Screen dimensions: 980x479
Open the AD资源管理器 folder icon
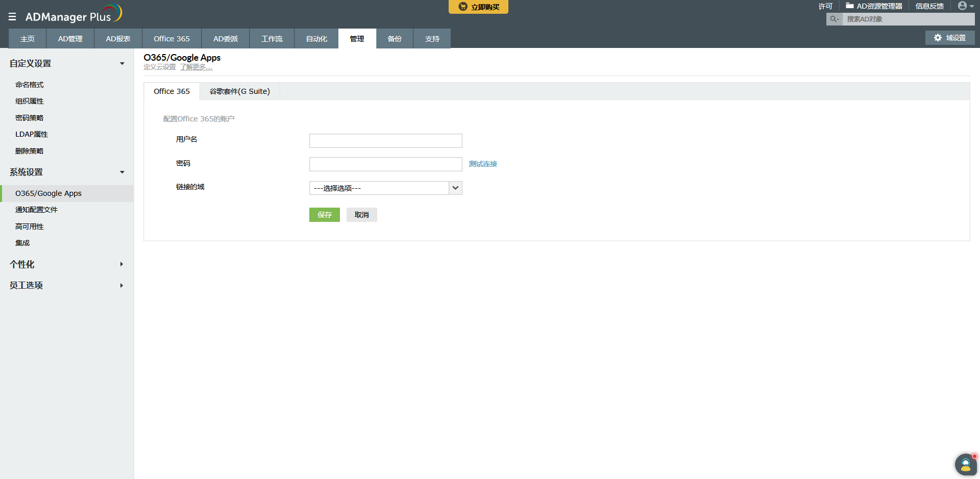coord(850,6)
